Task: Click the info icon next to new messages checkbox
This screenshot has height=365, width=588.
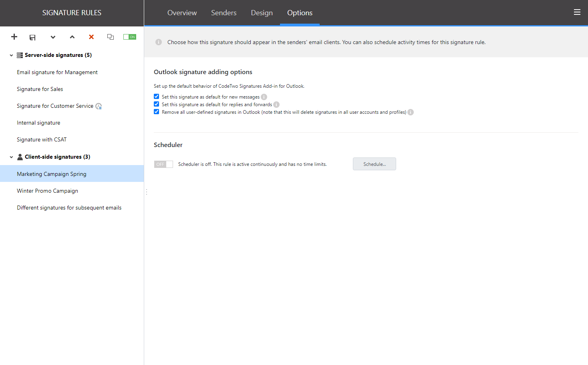Action: click(264, 97)
